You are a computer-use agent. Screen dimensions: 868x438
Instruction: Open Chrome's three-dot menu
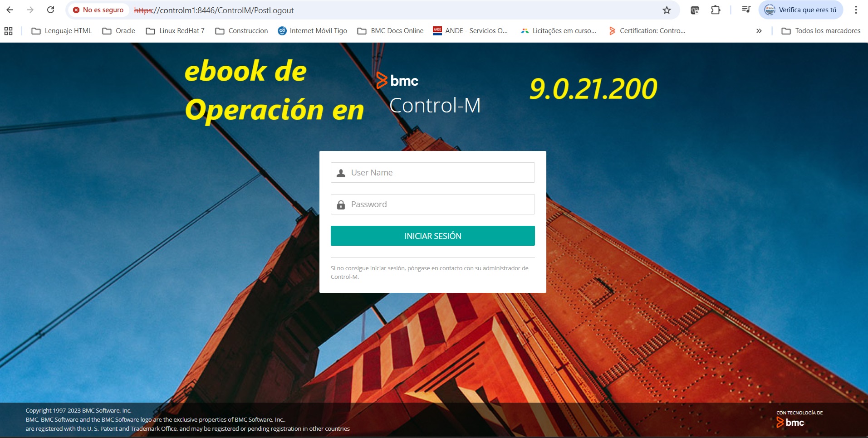click(856, 10)
